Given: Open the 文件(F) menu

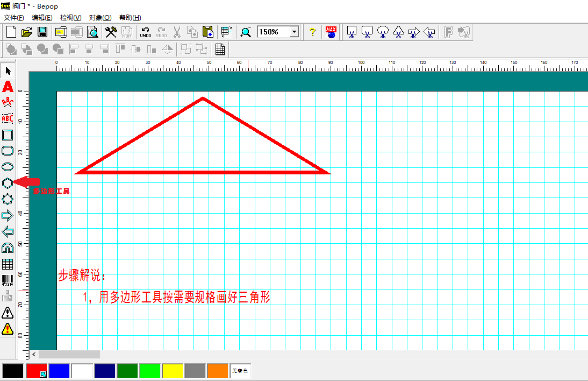Looking at the screenshot, I should point(14,18).
